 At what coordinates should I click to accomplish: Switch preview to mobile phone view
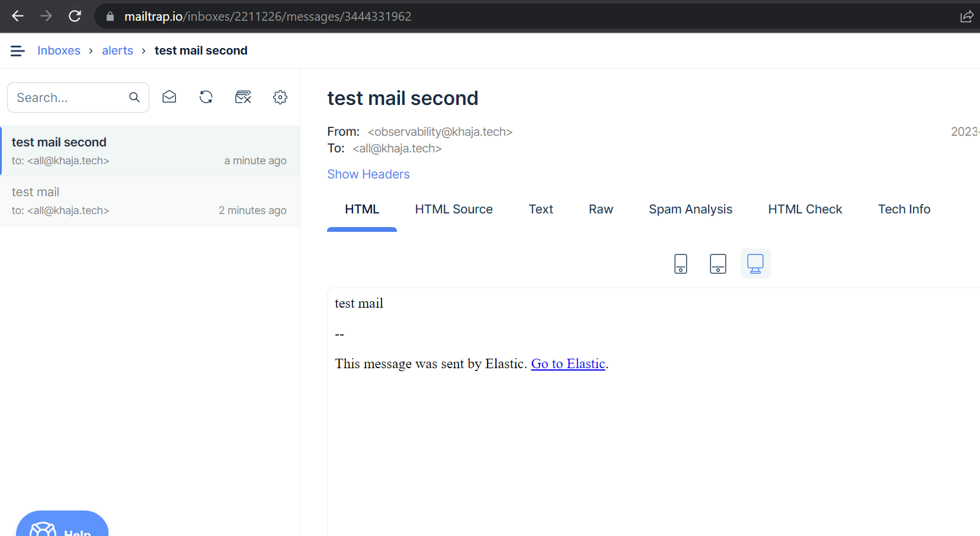681,263
